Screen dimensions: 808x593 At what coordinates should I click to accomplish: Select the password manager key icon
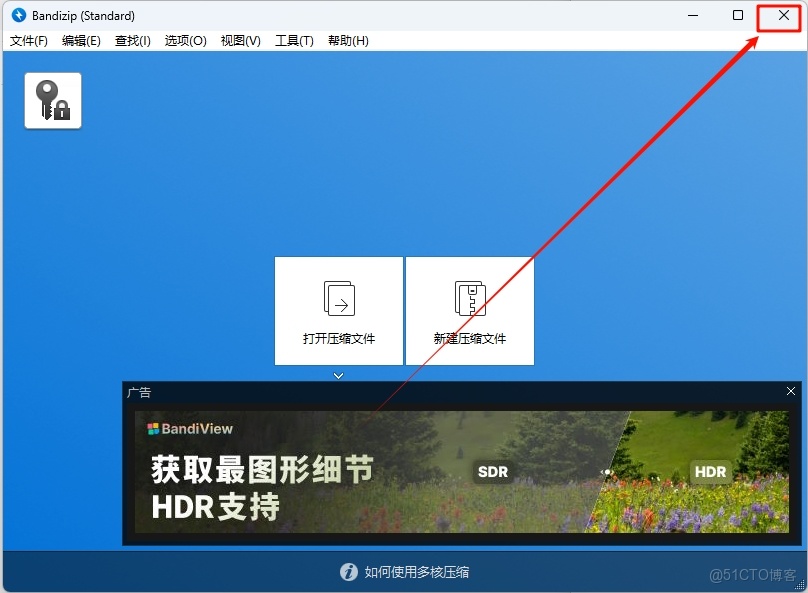[52, 100]
